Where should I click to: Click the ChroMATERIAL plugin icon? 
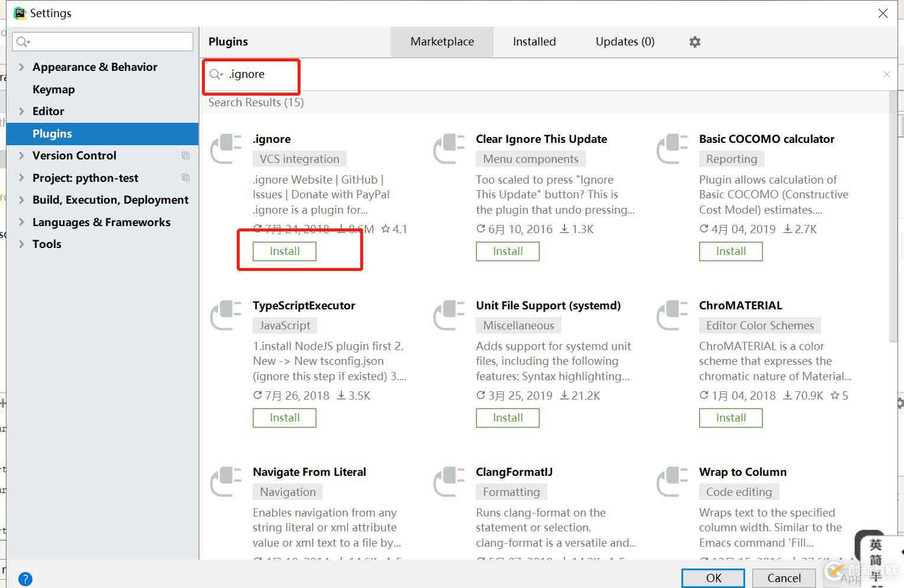click(x=673, y=315)
